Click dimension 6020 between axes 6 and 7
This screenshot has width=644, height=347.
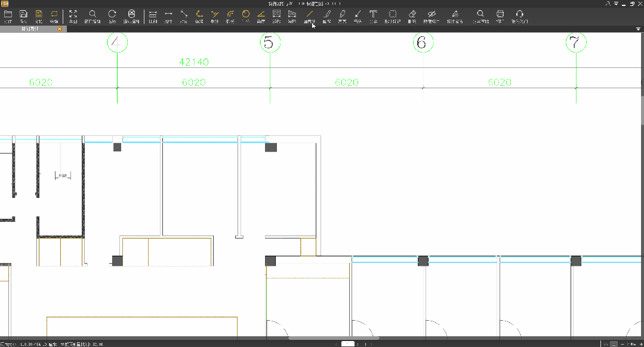click(x=500, y=82)
